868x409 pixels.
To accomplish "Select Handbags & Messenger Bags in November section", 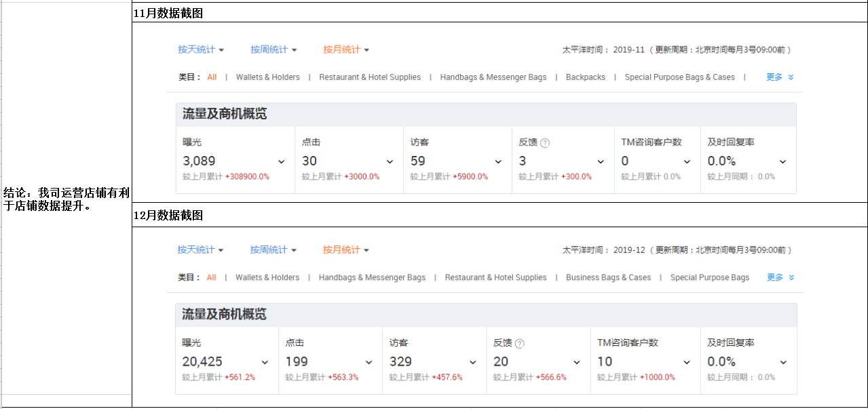I will pyautogui.click(x=493, y=77).
